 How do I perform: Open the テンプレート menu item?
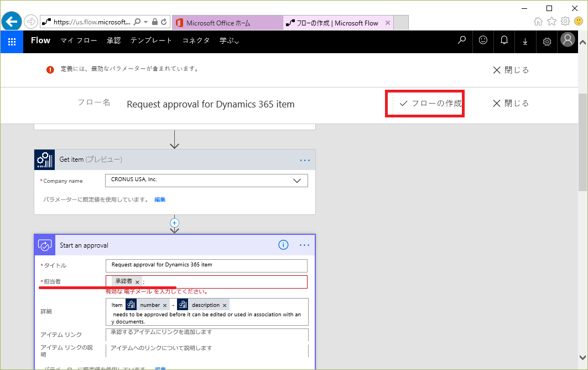(151, 40)
